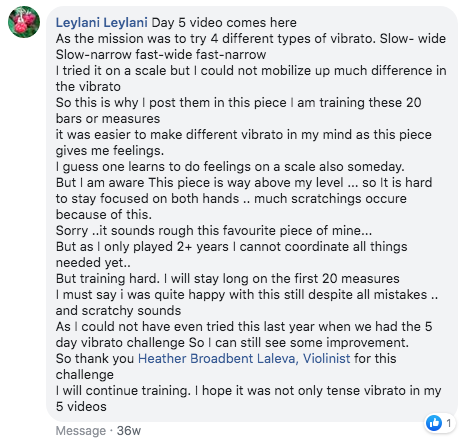Click the line ending 'the vibrato'

(x=88, y=87)
